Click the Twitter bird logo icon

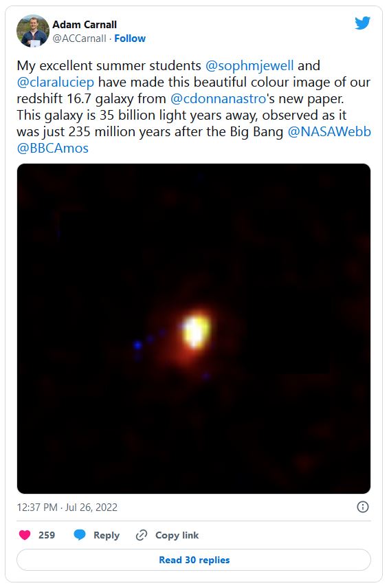click(x=362, y=23)
